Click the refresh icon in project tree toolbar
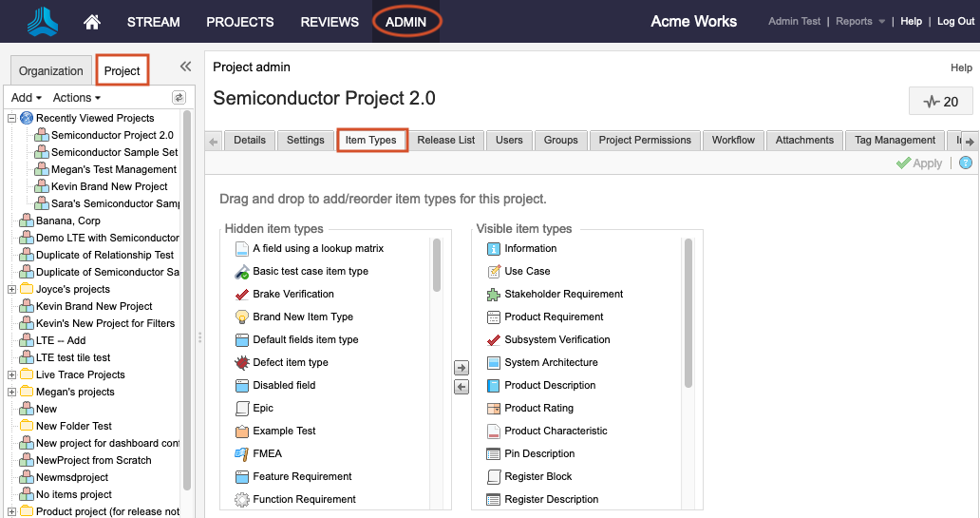 179,98
